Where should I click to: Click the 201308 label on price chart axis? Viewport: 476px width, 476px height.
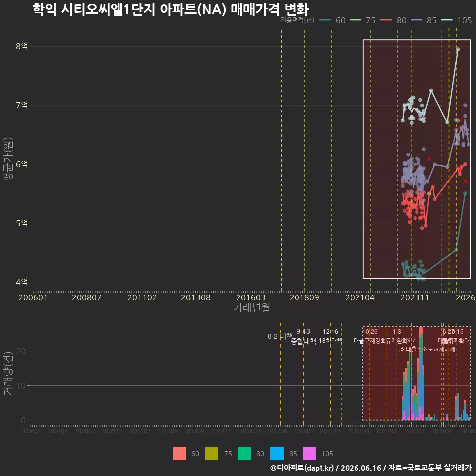click(196, 297)
